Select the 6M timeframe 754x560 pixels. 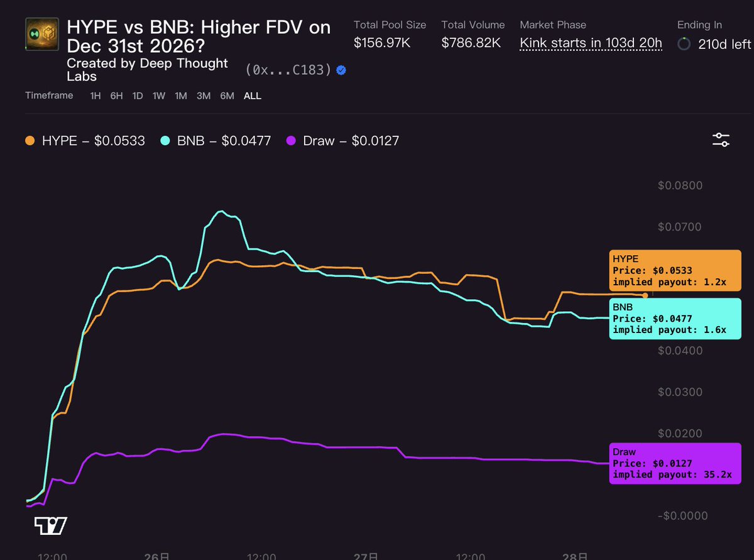point(227,96)
